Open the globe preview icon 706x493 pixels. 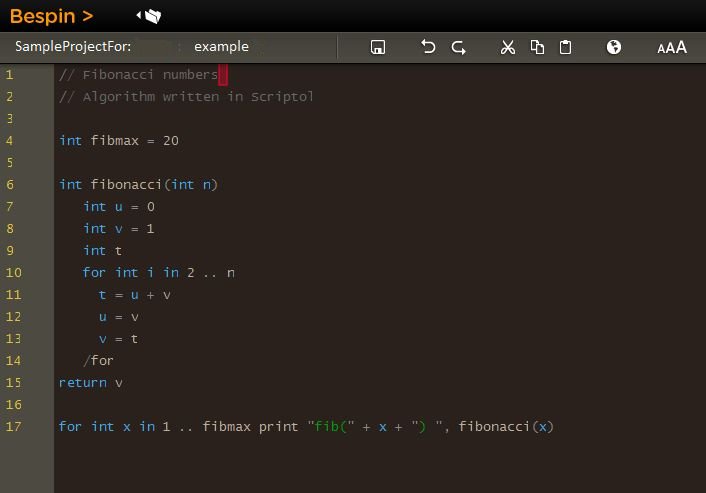[614, 47]
